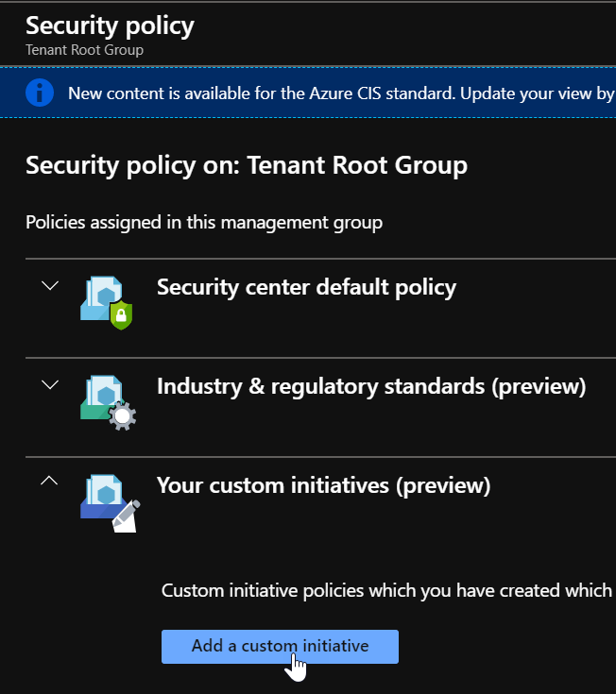The height and width of the screenshot is (694, 616).
Task: Select Industry & regulatory standards (preview) heading
Action: (370, 386)
